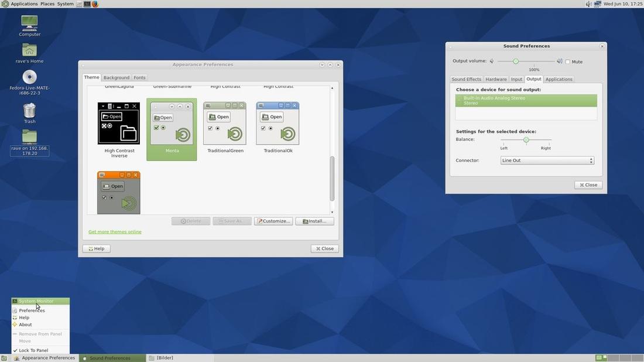Follow the Get more themes online link
The image size is (644, 362).
tap(115, 232)
